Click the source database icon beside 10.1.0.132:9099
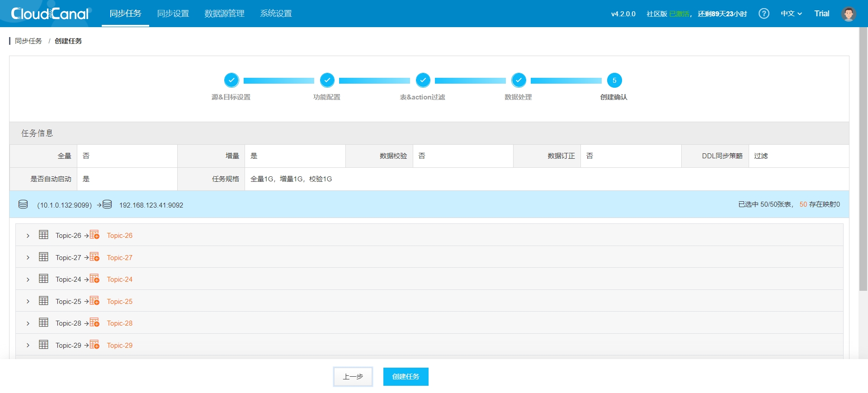The image size is (868, 393). point(23,204)
